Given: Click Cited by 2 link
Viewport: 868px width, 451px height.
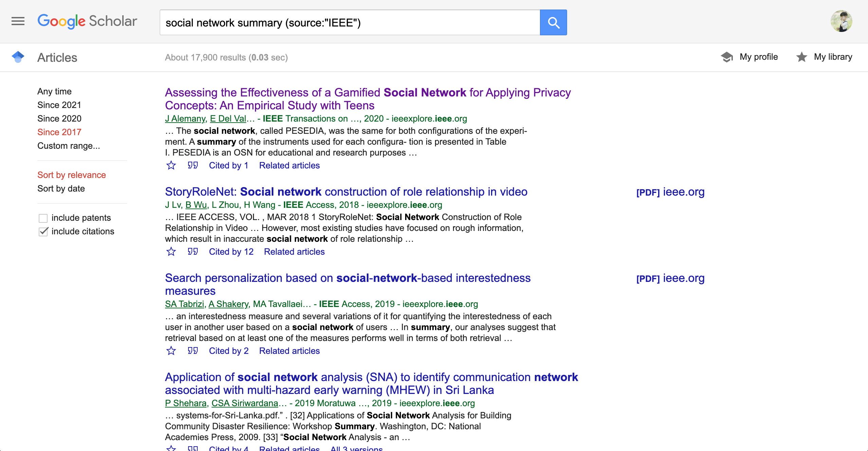Looking at the screenshot, I should (229, 351).
